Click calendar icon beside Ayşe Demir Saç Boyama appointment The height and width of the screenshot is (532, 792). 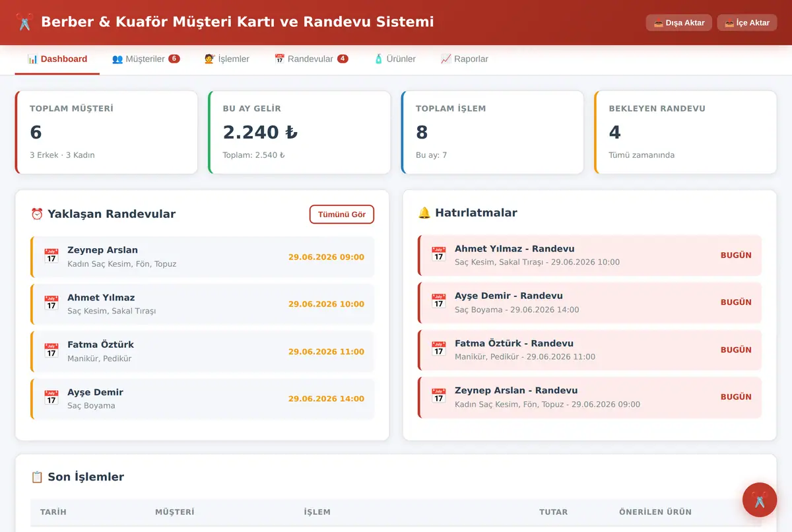(x=51, y=398)
